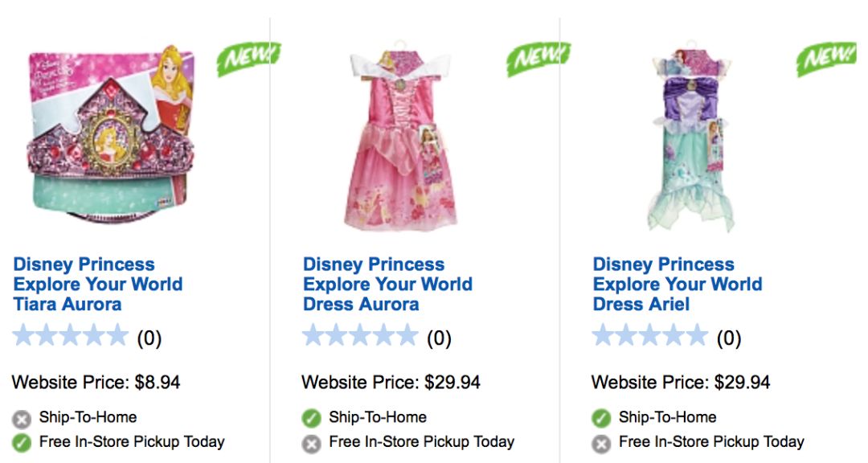Open Disney Princess Dress Ariel product link

point(677,285)
